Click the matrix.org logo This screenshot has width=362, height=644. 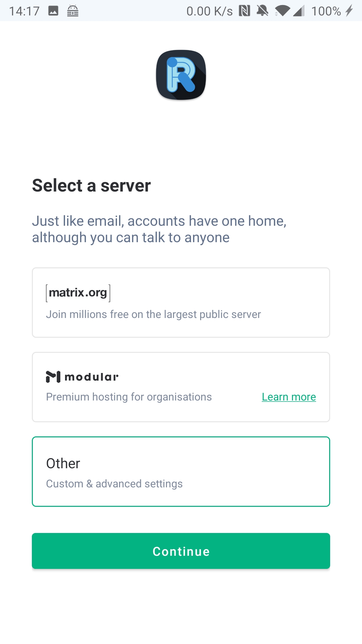pyautogui.click(x=78, y=293)
